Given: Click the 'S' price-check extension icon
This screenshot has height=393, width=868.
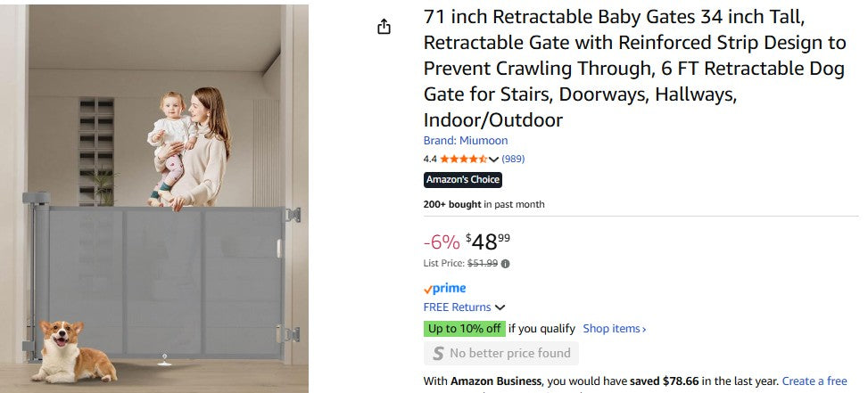Looking at the screenshot, I should coord(438,354).
